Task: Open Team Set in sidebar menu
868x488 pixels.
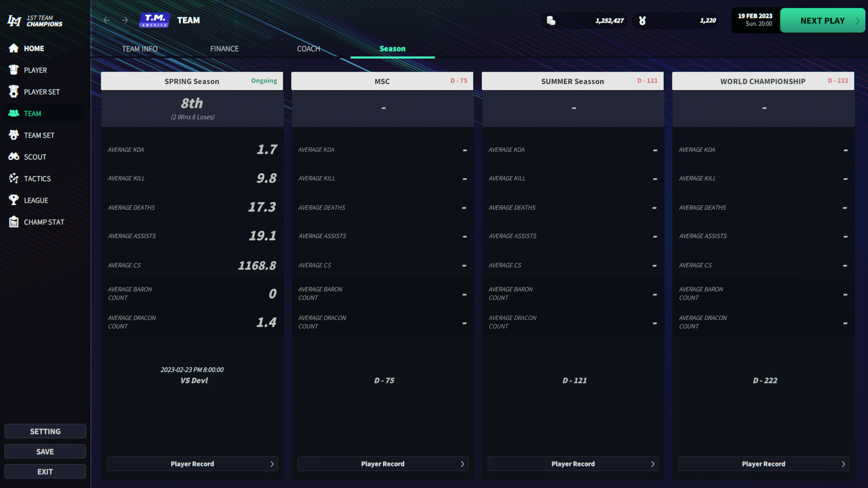Action: [39, 135]
